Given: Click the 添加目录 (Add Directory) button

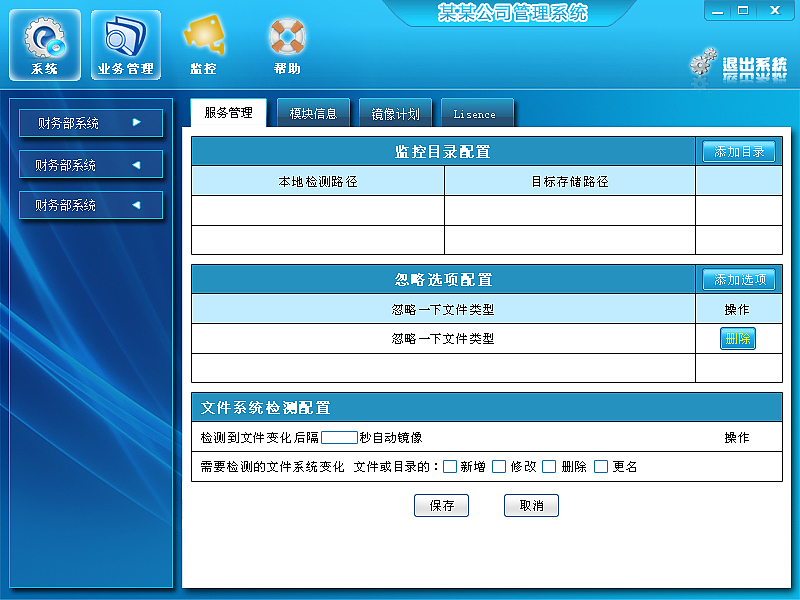Looking at the screenshot, I should tap(739, 151).
